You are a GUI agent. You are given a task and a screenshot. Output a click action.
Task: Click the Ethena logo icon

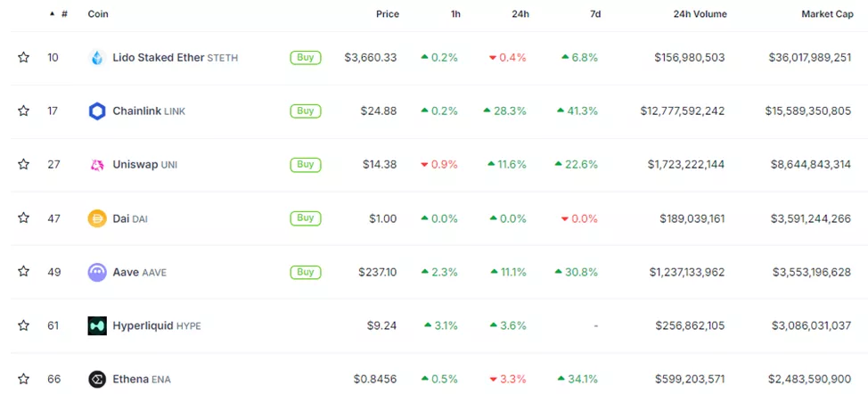coord(97,379)
